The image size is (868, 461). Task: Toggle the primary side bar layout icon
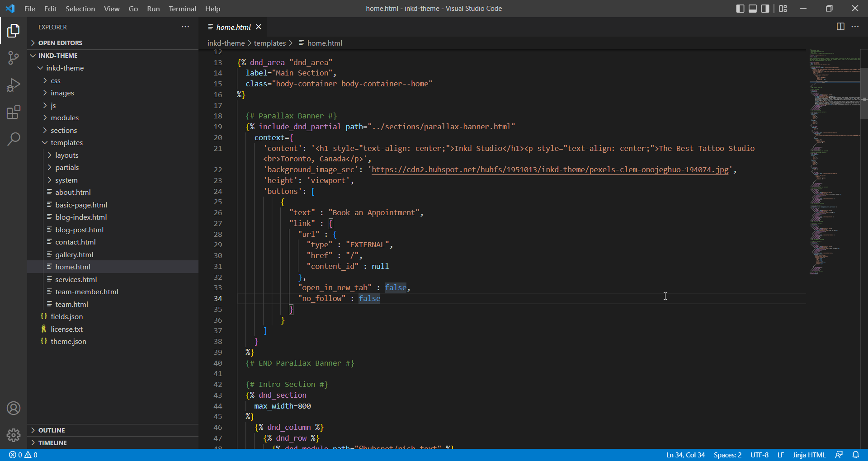point(740,9)
